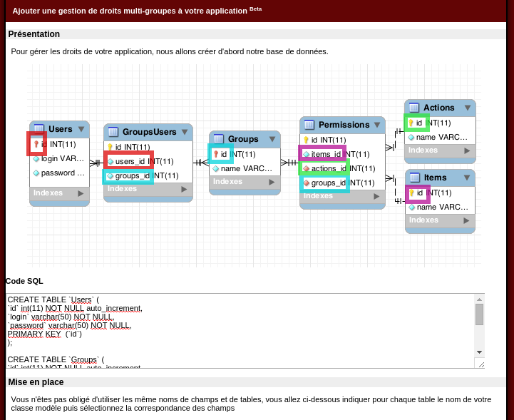This screenshot has width=514, height=420.
Task: Collapse the GroupsUsers table header arrow
Action: click(185, 132)
